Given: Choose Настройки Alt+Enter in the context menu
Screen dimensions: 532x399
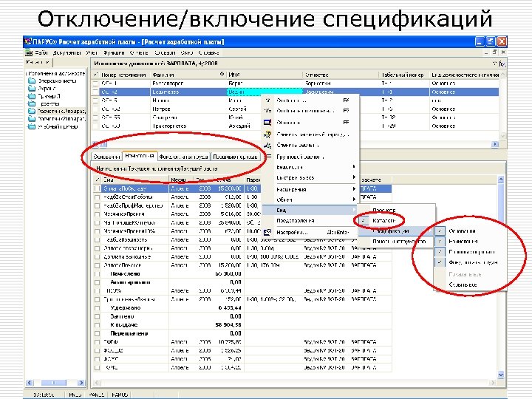Looking at the screenshot, I should 310,233.
